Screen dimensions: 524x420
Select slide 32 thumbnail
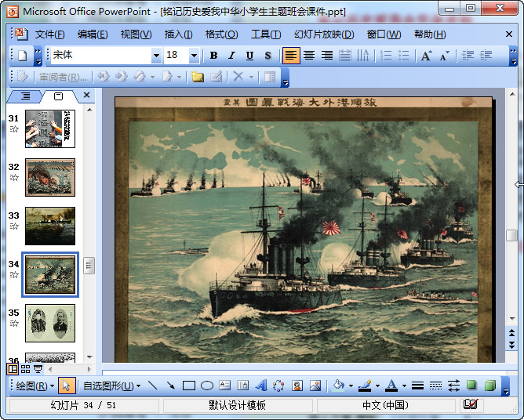[x=50, y=177]
